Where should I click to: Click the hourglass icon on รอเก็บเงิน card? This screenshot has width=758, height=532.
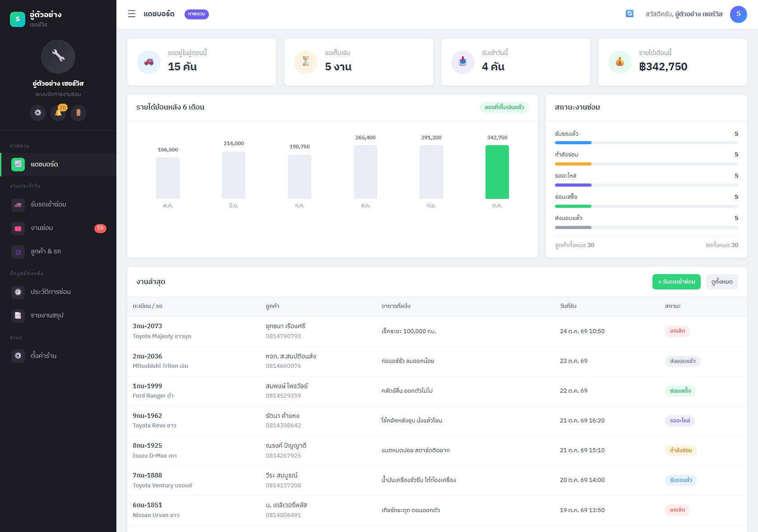coord(306,62)
